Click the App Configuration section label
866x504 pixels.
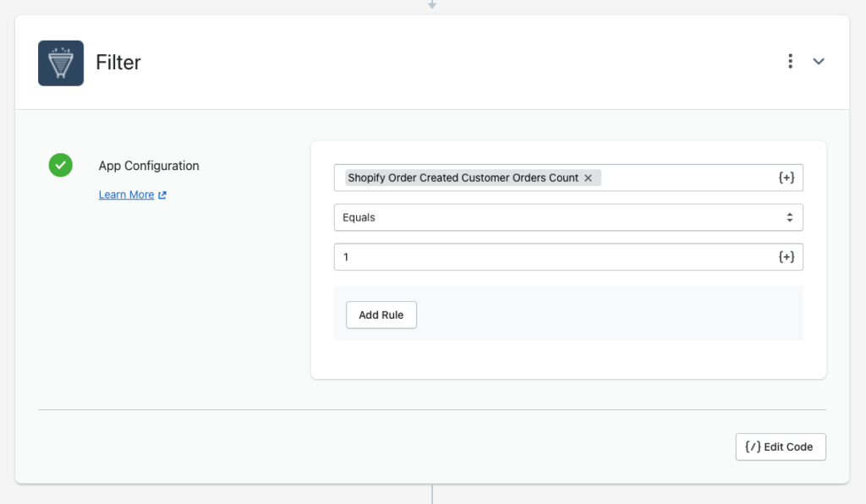[x=149, y=166]
